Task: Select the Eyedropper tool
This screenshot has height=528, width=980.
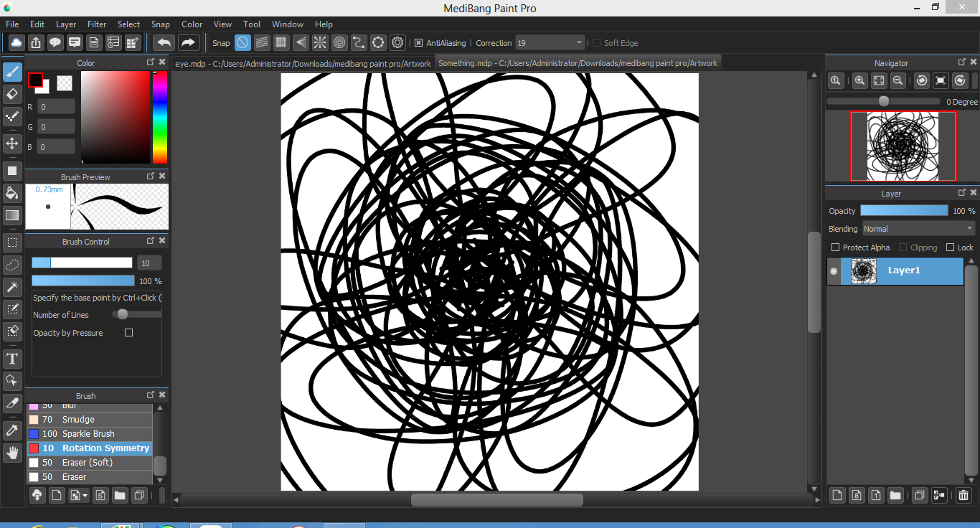Action: point(12,430)
